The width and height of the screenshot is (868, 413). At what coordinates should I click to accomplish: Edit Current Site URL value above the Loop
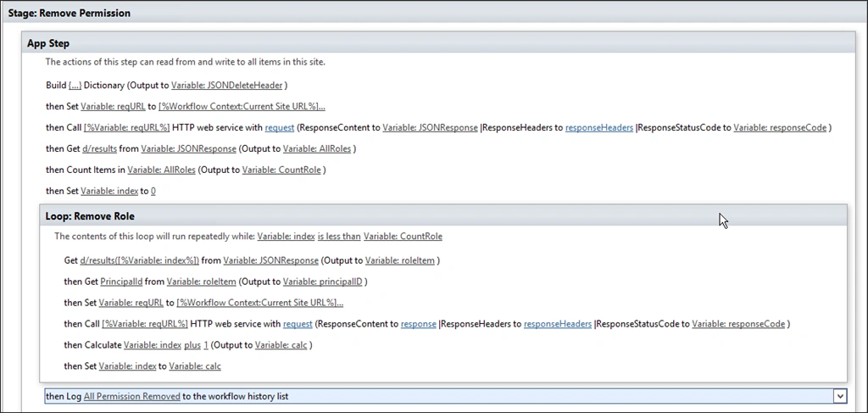tap(242, 106)
